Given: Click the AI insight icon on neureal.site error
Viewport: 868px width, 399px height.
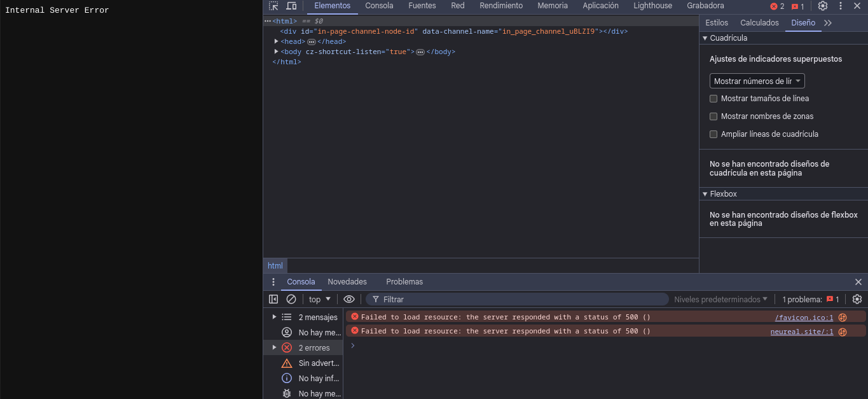Looking at the screenshot, I should [843, 332].
